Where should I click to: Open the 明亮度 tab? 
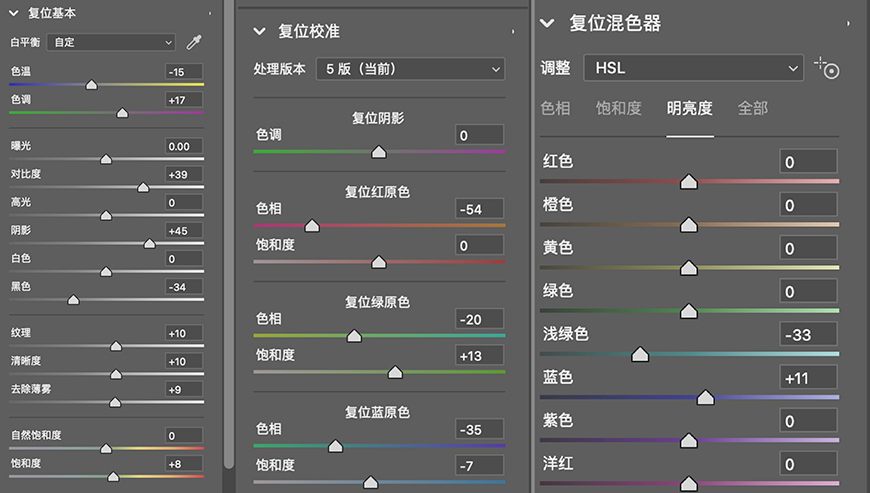click(689, 108)
